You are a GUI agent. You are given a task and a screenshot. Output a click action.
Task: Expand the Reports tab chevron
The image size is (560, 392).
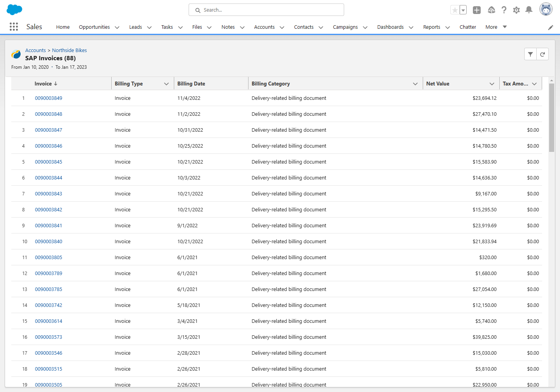point(448,27)
